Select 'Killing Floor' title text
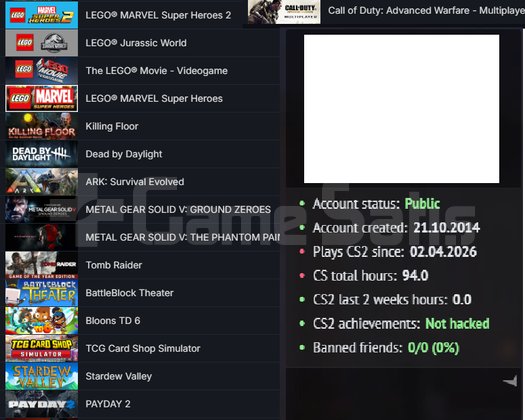The image size is (525, 420). click(x=112, y=126)
